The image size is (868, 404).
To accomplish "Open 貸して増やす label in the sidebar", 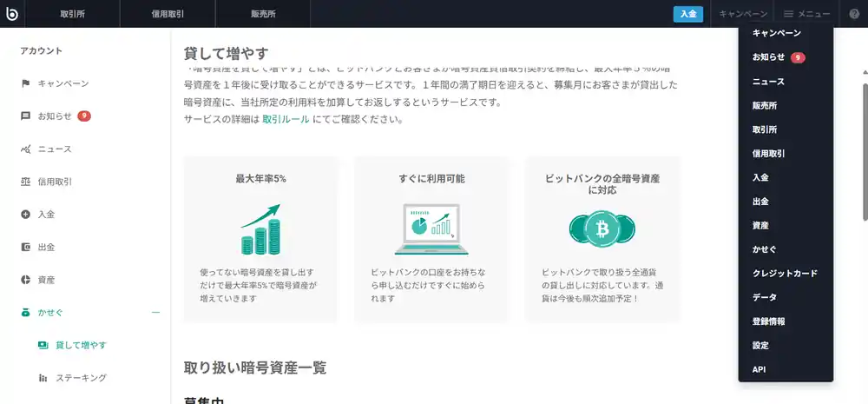I will (81, 345).
